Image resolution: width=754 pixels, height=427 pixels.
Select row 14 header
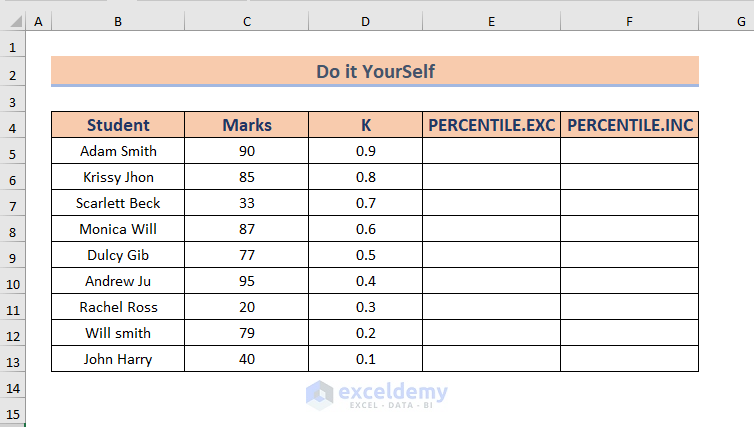pos(13,386)
